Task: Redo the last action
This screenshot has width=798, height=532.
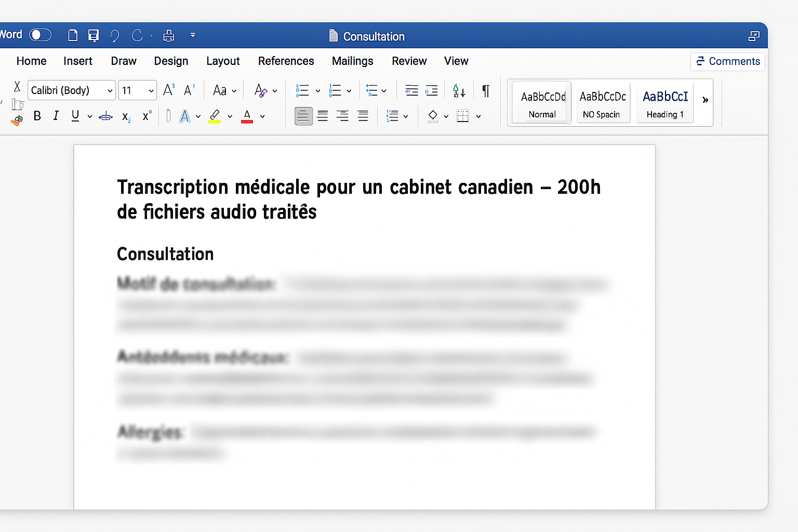Action: click(137, 35)
